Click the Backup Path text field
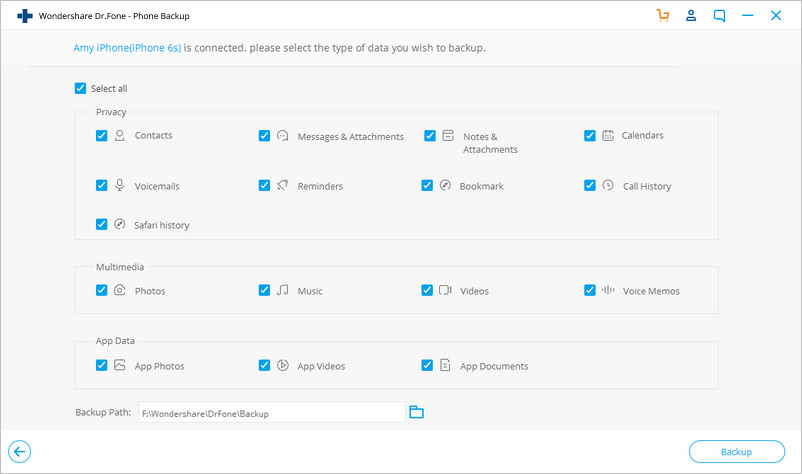Viewport: 802px width, 474px height. pyautogui.click(x=272, y=412)
